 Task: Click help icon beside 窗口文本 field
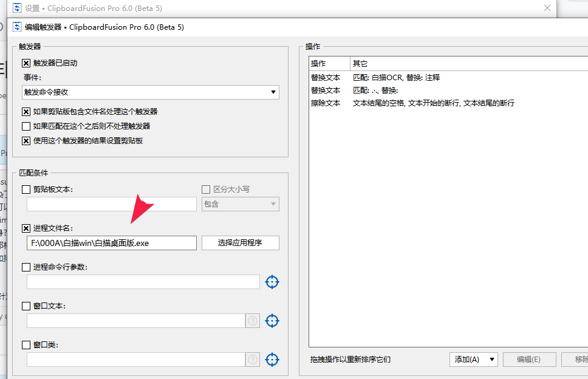(x=253, y=321)
